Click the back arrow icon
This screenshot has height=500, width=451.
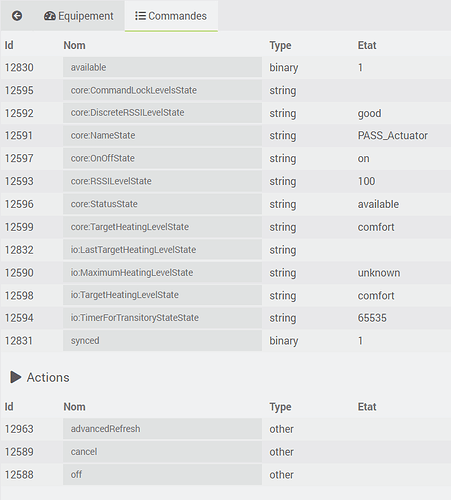[17, 16]
